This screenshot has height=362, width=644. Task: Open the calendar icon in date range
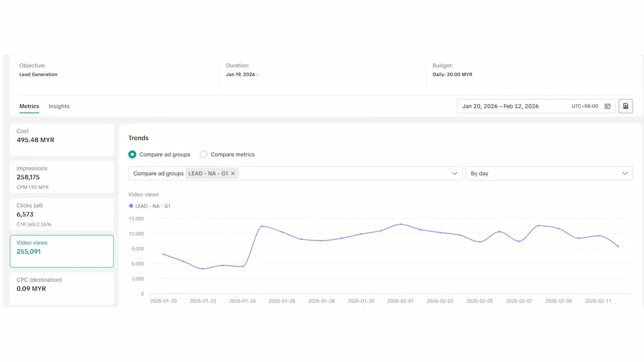pyautogui.click(x=608, y=106)
